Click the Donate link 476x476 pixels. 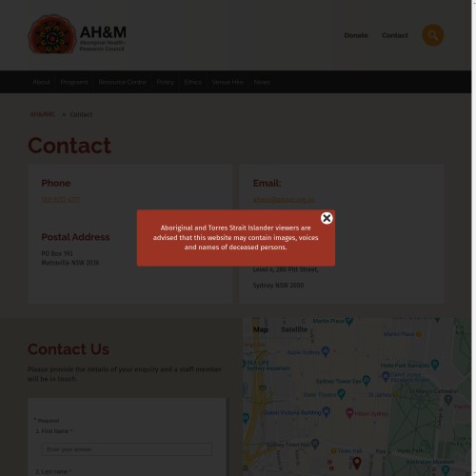(x=356, y=35)
